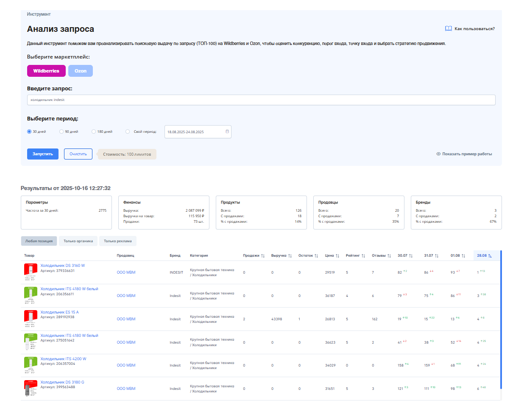Switch to the 'Только органика' tab
The height and width of the screenshot is (420, 524).
pyautogui.click(x=78, y=241)
